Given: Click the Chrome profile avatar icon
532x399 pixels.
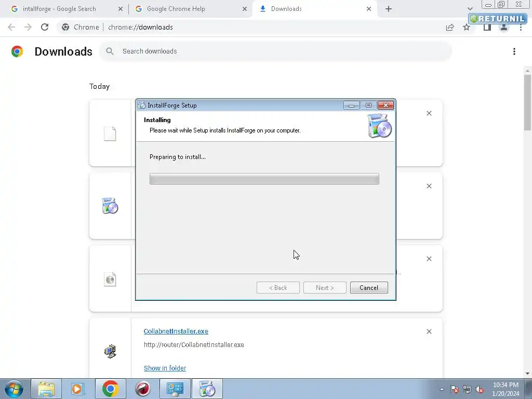Looking at the screenshot, I should [x=504, y=28].
